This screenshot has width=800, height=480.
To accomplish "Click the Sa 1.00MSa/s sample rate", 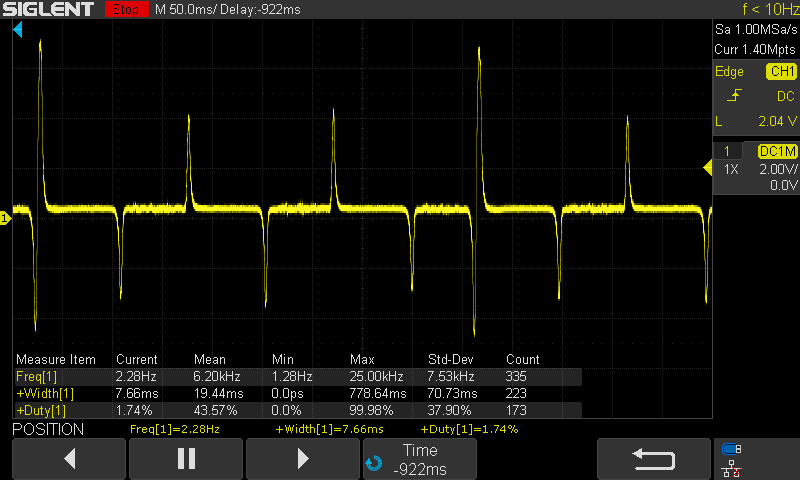I will click(756, 30).
